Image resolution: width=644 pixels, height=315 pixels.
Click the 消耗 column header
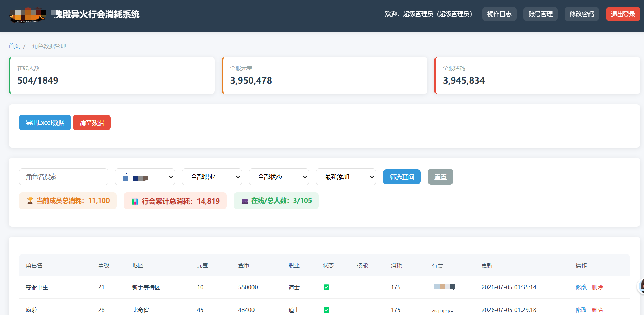[x=396, y=265]
